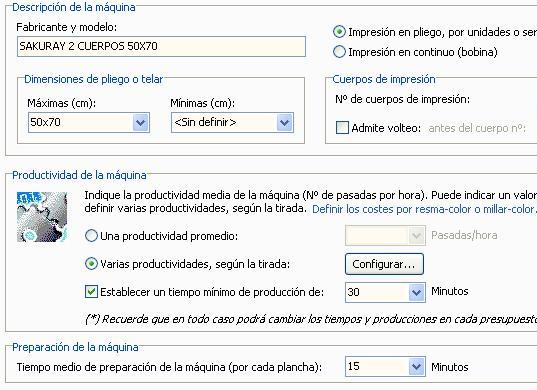Open Máximas (cm) dropdown arrow
Image resolution: width=537 pixels, height=390 pixels.
[x=141, y=122]
